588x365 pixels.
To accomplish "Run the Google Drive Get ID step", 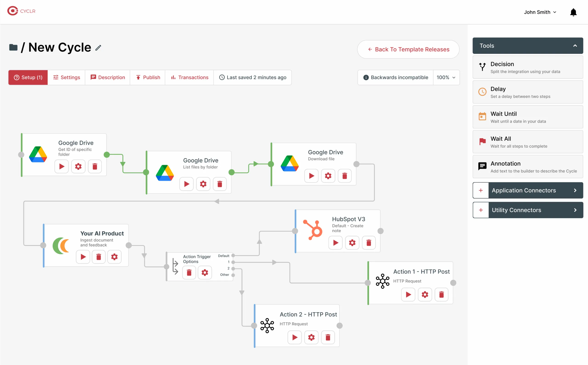I will tap(61, 166).
